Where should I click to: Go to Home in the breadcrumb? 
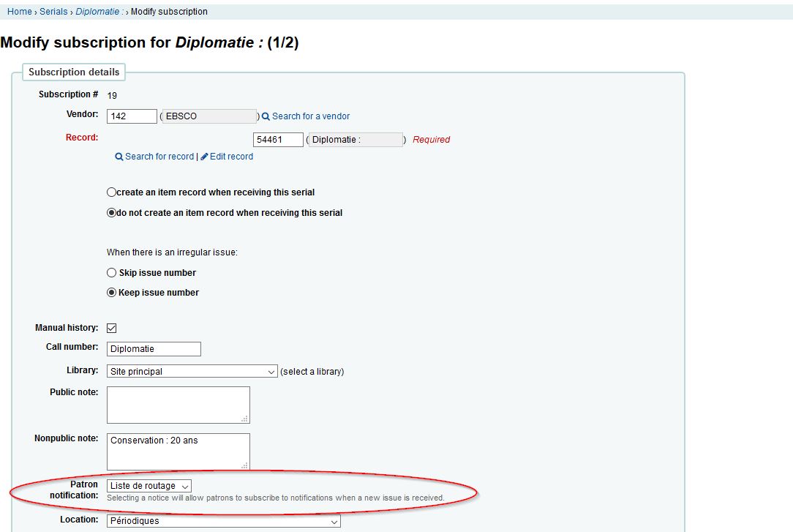click(20, 12)
